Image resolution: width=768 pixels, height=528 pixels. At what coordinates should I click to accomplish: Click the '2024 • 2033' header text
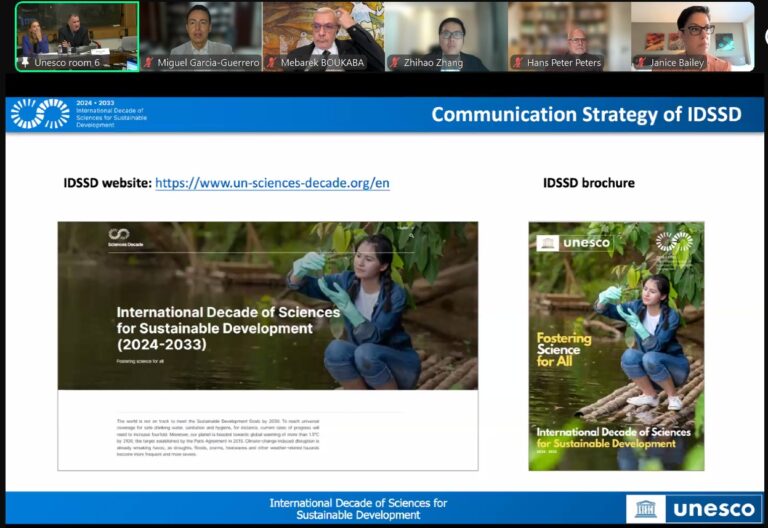coord(95,103)
